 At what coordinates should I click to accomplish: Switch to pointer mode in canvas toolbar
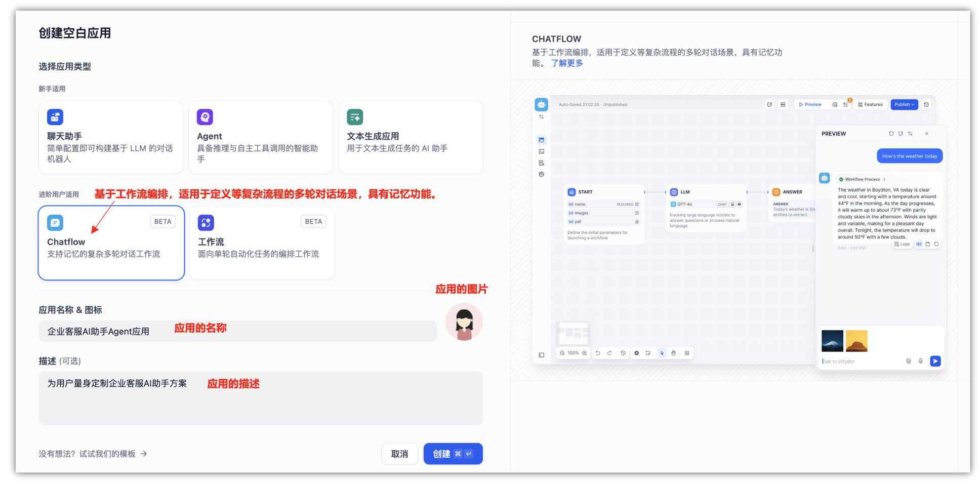click(662, 353)
